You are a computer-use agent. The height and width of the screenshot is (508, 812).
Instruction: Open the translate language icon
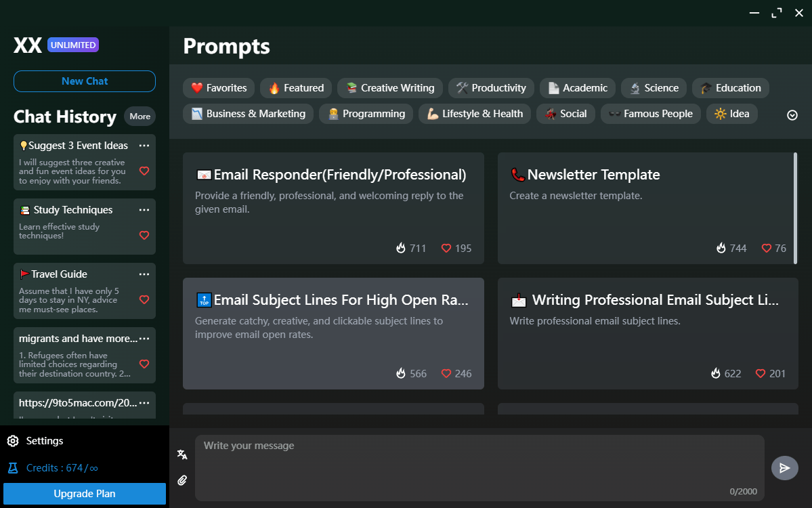click(x=182, y=454)
